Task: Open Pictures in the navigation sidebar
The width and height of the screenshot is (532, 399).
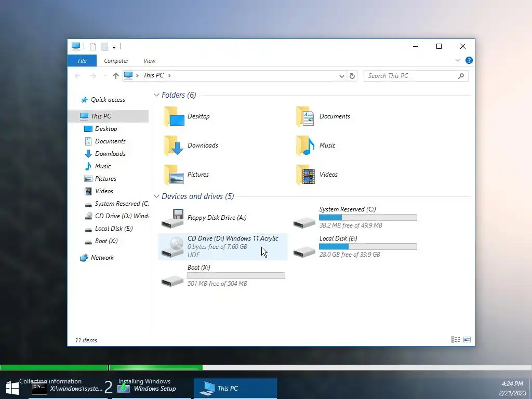Action: pyautogui.click(x=100, y=179)
